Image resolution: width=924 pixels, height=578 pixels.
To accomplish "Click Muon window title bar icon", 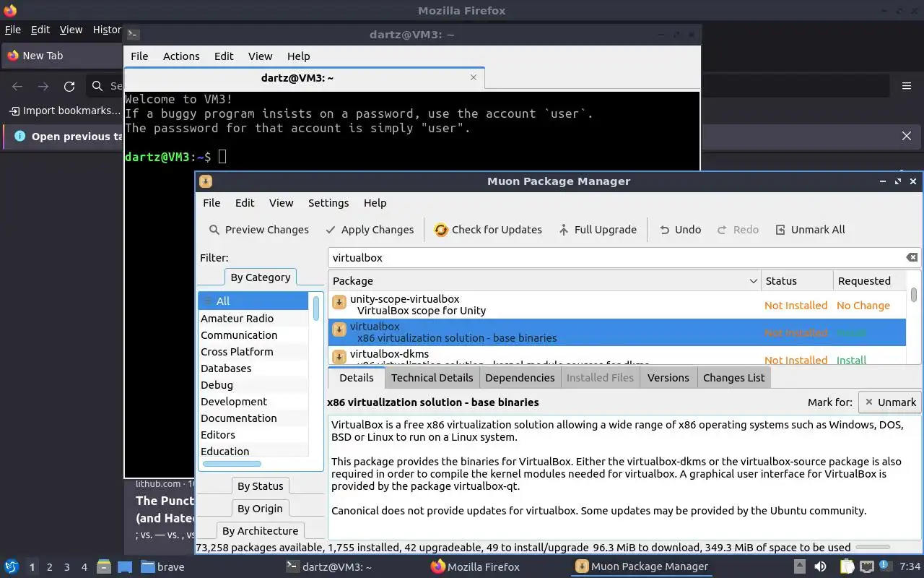I will tap(206, 181).
